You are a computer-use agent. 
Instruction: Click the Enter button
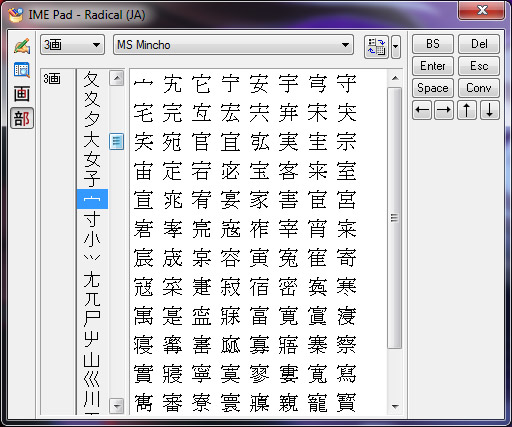[x=433, y=66]
